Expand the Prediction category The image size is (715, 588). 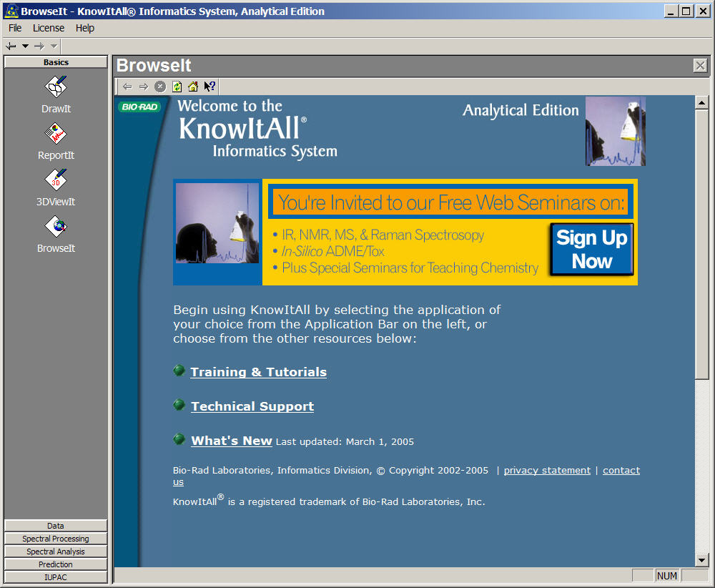pyautogui.click(x=56, y=564)
